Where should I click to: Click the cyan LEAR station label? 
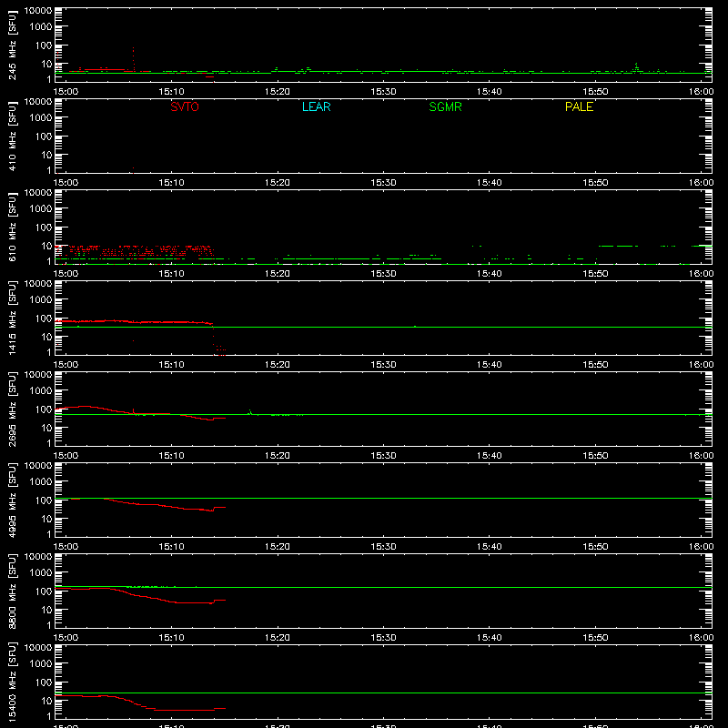tap(316, 106)
